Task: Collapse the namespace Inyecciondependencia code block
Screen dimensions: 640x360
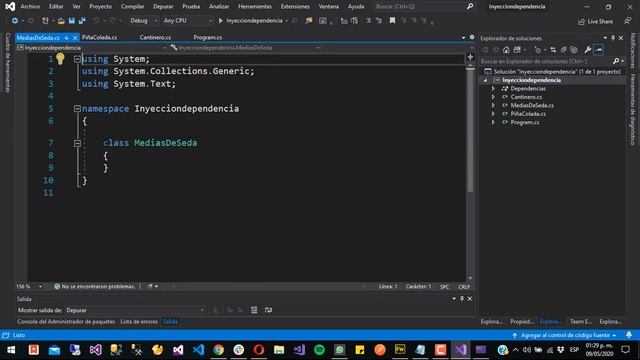Action: (x=77, y=109)
